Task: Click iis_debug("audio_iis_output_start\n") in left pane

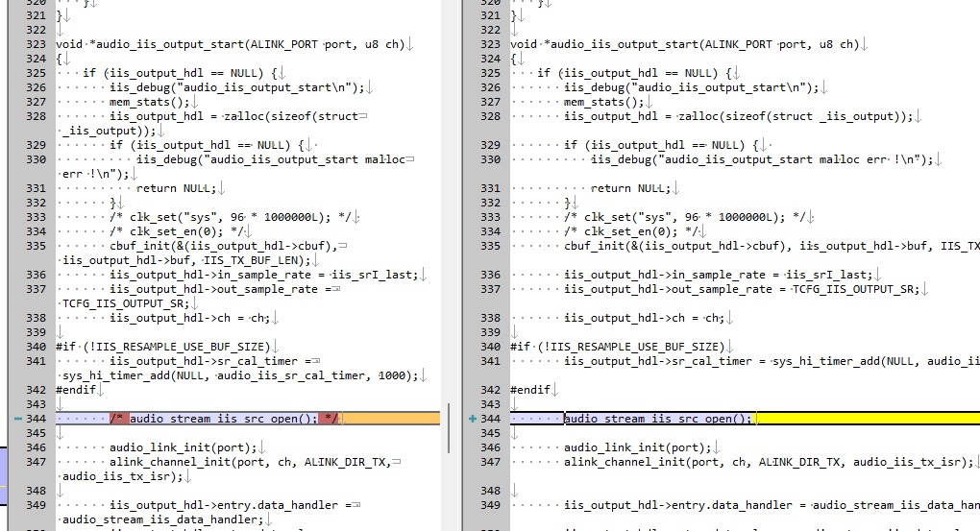Action: coord(237,87)
